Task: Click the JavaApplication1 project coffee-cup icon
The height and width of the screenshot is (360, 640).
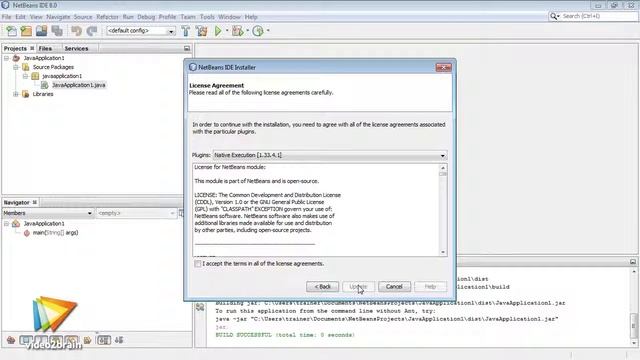Action: [16, 58]
